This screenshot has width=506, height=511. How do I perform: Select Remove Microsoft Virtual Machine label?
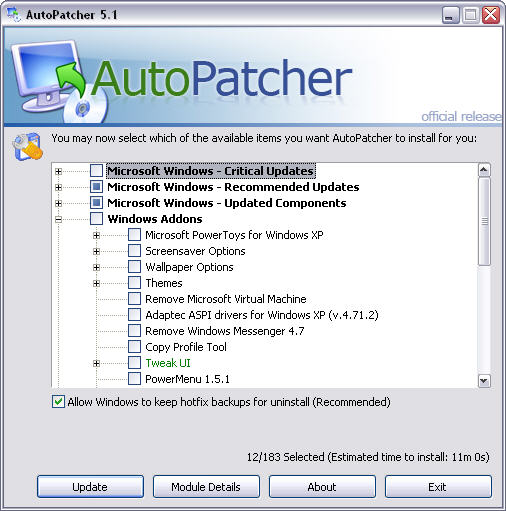(226, 299)
